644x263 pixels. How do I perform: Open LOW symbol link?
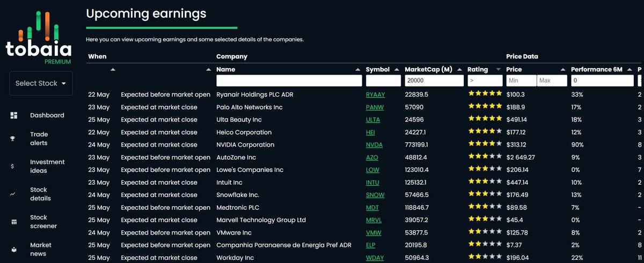click(x=372, y=170)
